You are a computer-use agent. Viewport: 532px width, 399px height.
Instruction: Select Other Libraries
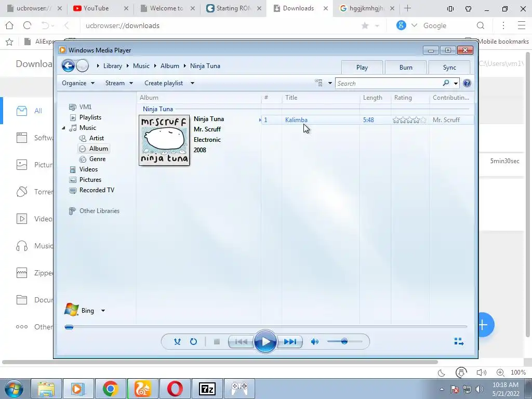pyautogui.click(x=94, y=211)
